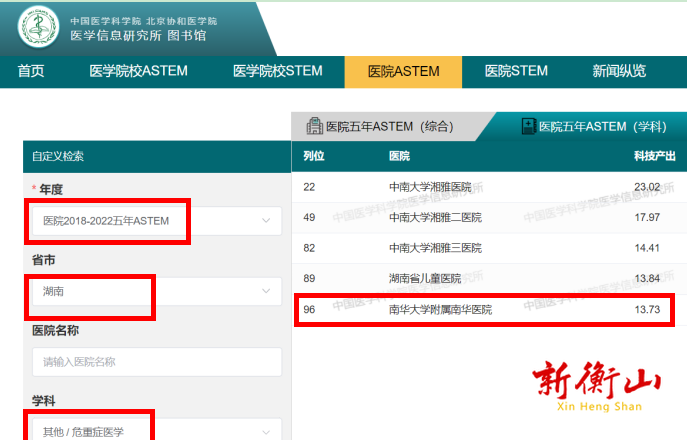The image size is (687, 440).
Task: Click hospital icon on 综合 tab
Action: (314, 126)
